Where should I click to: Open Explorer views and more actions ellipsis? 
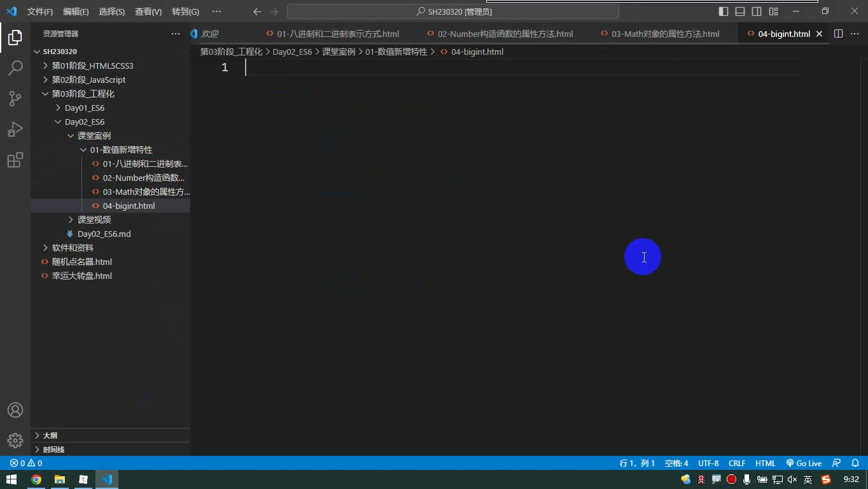[x=176, y=34]
